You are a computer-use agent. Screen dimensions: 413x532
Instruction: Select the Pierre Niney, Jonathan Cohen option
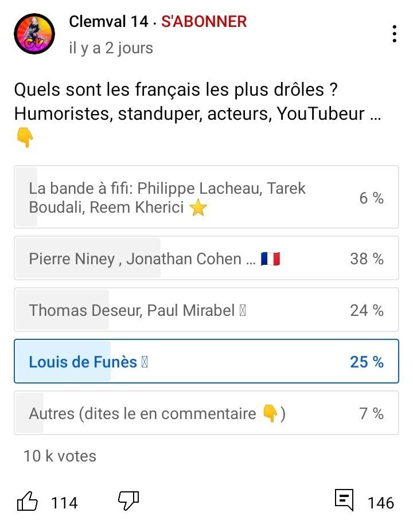point(206,258)
